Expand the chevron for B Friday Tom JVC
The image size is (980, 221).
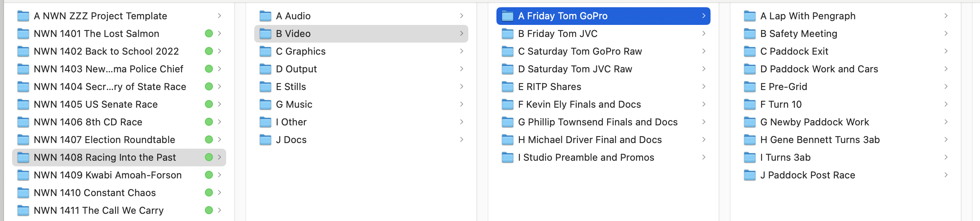pyautogui.click(x=704, y=34)
